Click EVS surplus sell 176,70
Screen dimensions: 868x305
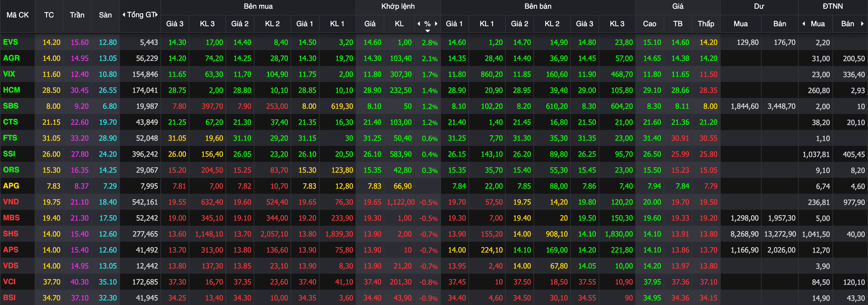point(785,42)
